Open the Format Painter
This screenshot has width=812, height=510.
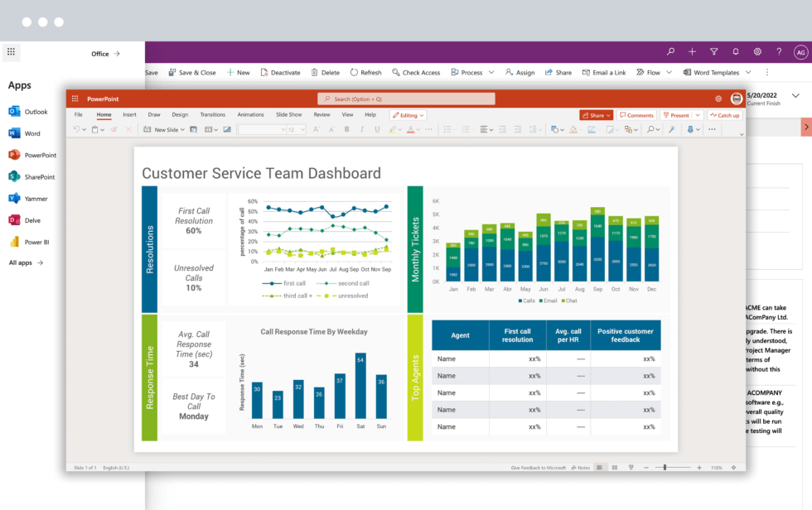(114, 129)
